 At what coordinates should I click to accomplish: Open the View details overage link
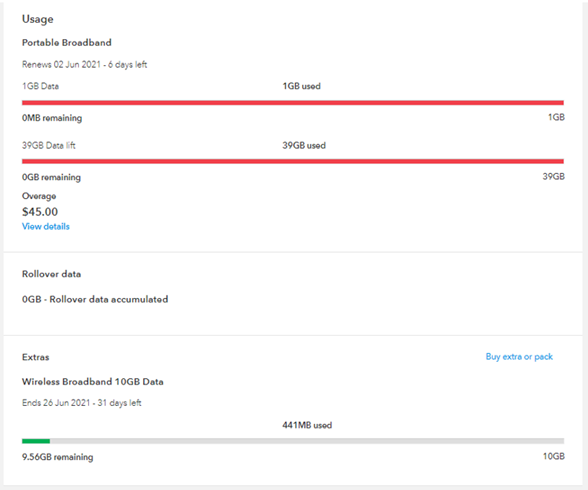pyautogui.click(x=46, y=226)
